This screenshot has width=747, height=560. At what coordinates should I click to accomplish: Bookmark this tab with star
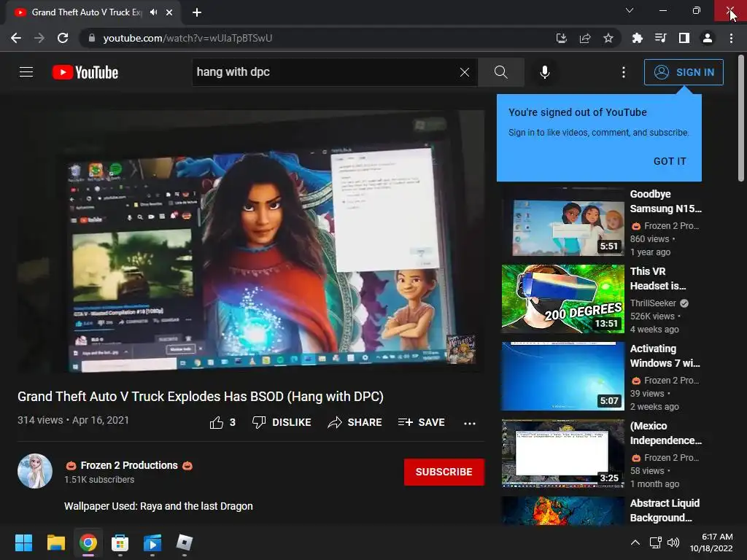pyautogui.click(x=608, y=38)
